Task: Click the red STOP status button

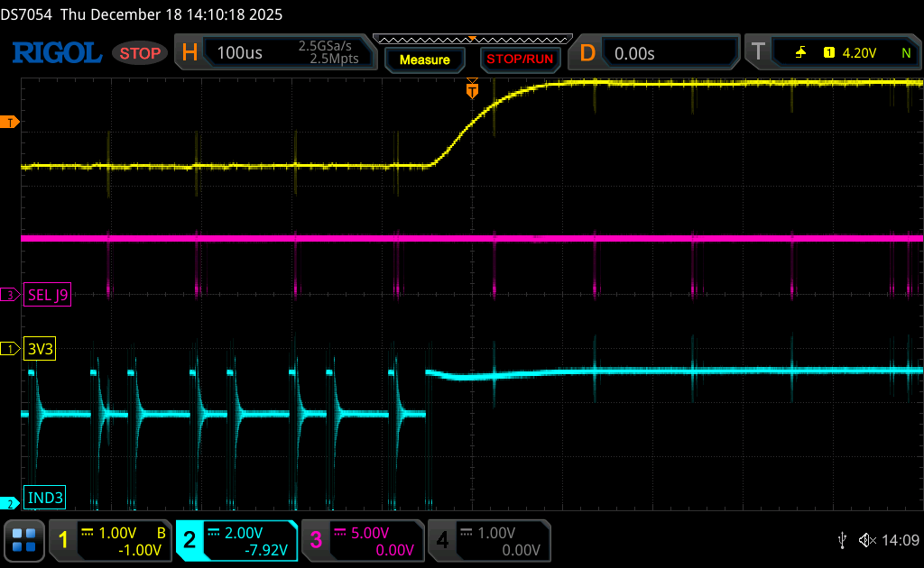Action: point(140,53)
